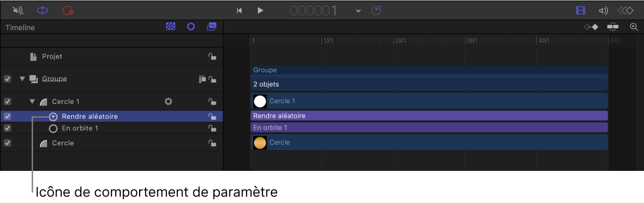The width and height of the screenshot is (644, 203).
Task: Disable the Rendre aléatoire behavior checkbox
Action: coord(7,116)
